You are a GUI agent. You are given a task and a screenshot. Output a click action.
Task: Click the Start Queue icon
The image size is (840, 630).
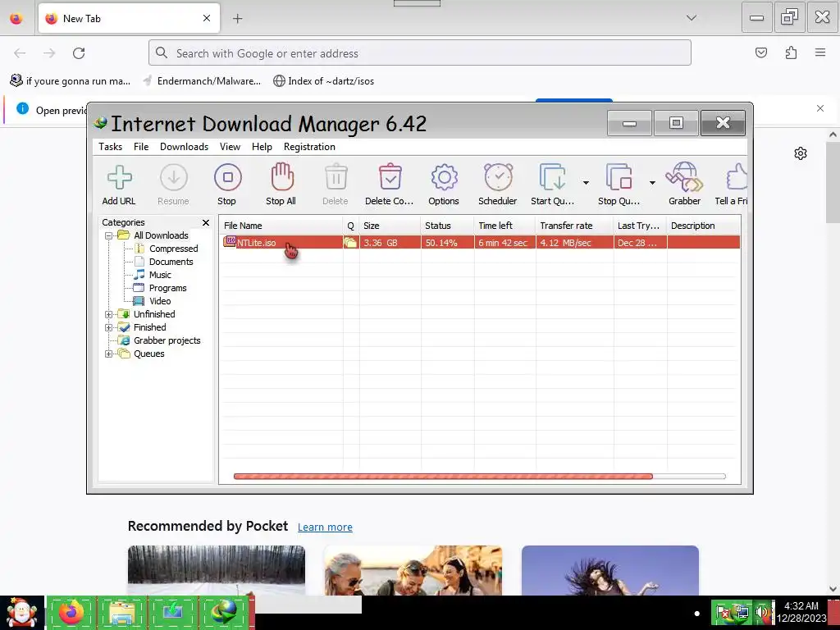coord(552,177)
